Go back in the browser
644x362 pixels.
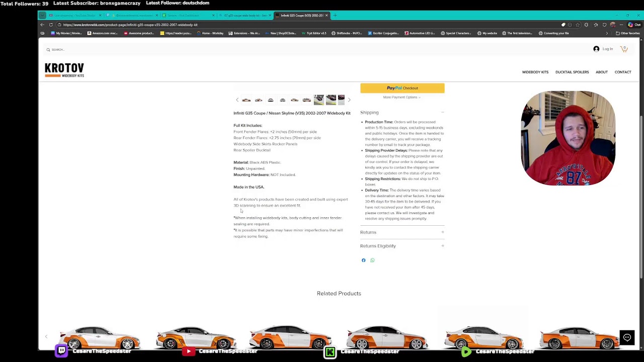point(42,25)
